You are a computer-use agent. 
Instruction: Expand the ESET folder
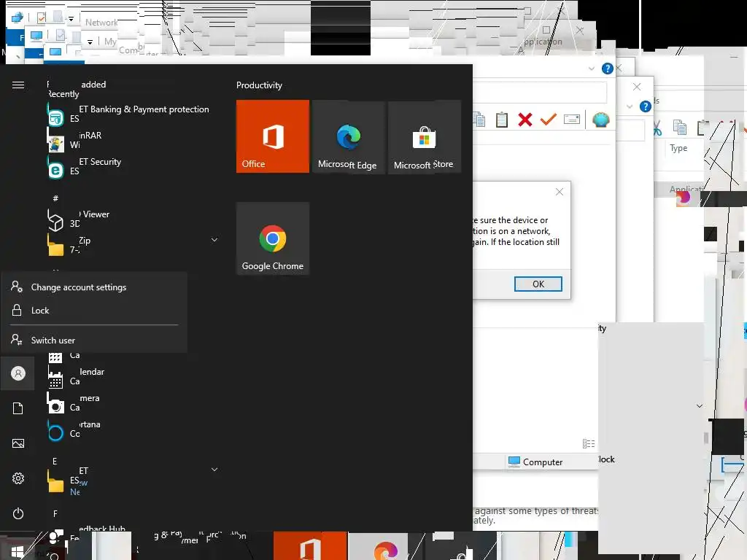coord(214,470)
